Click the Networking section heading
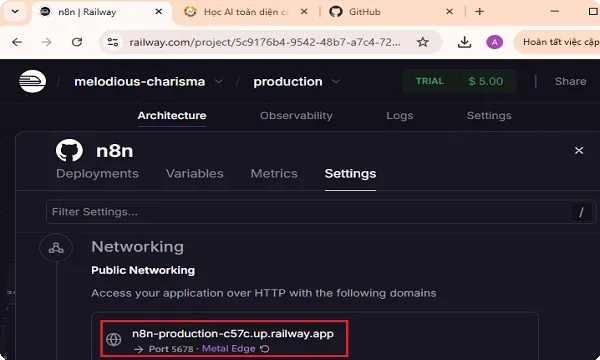600x360 pixels. tap(137, 247)
